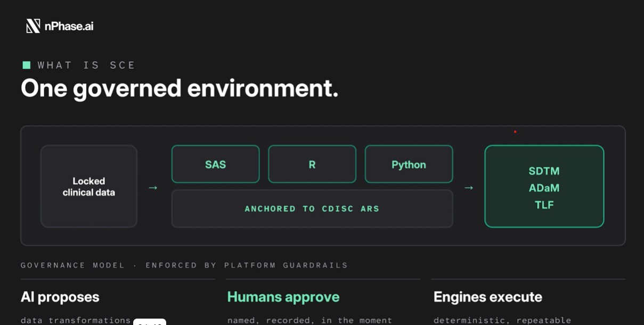Click the ANCHORED TO CDISC ARS bar

(312, 209)
